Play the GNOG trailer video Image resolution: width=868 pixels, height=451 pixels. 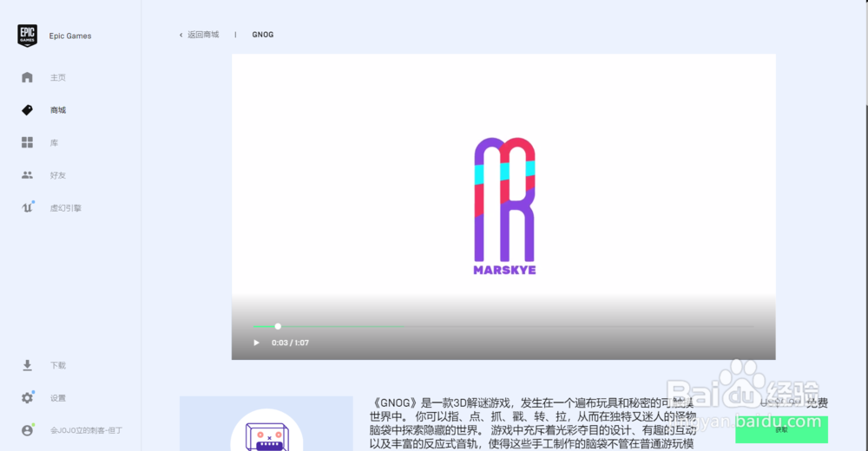pos(256,343)
